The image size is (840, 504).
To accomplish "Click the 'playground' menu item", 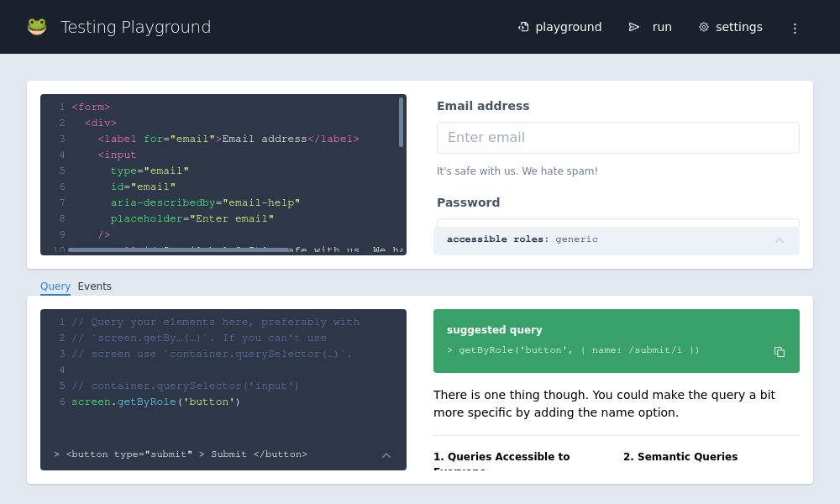I will click(x=569, y=27).
